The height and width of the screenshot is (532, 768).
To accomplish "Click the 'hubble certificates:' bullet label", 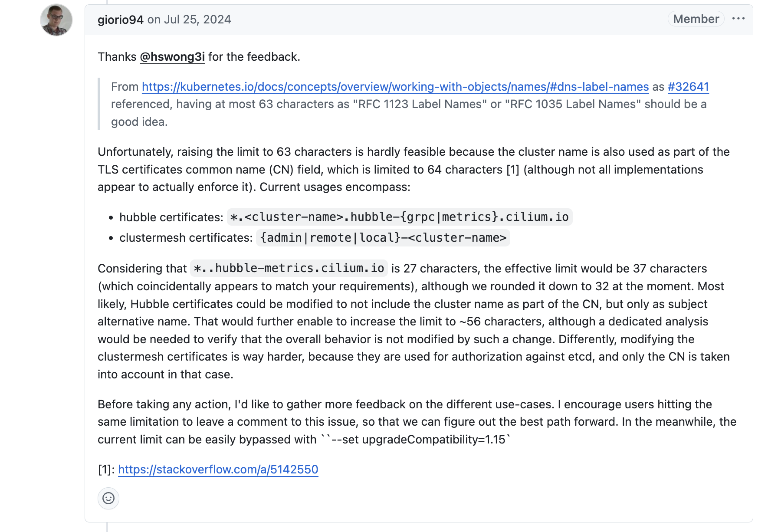I will click(x=171, y=217).
